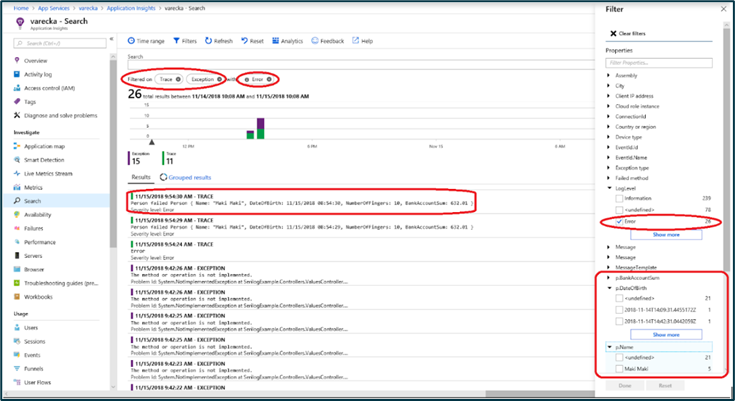Select the Results tab
This screenshot has width=735, height=401.
tap(142, 176)
